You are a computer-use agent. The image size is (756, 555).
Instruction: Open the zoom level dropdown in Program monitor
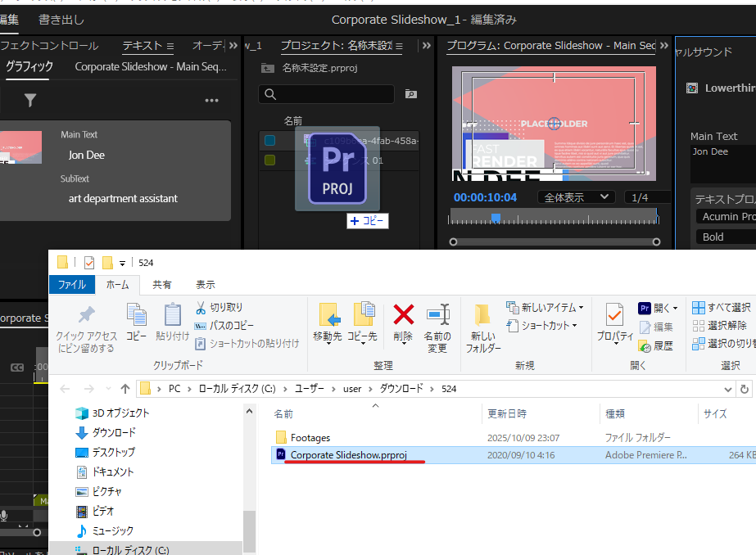coord(576,197)
